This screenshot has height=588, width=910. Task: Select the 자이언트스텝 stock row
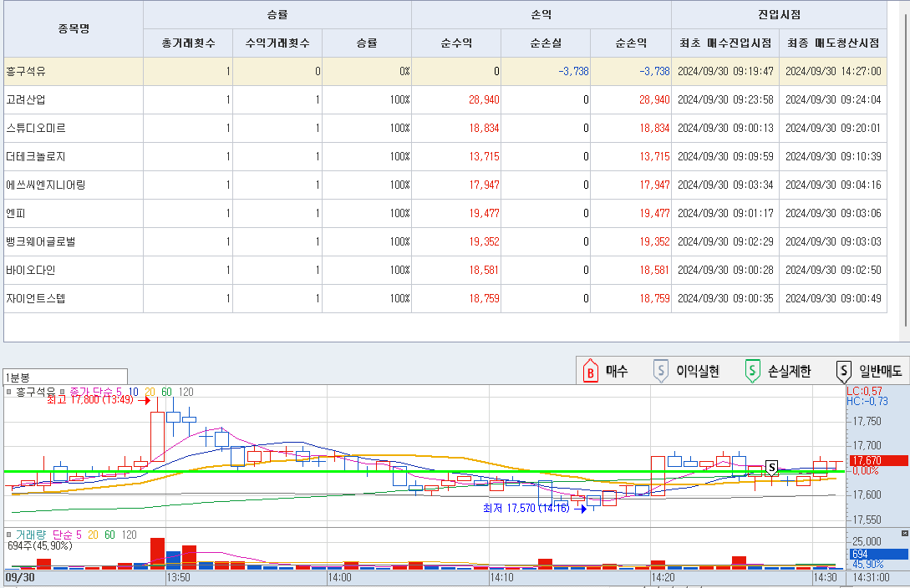coord(445,299)
